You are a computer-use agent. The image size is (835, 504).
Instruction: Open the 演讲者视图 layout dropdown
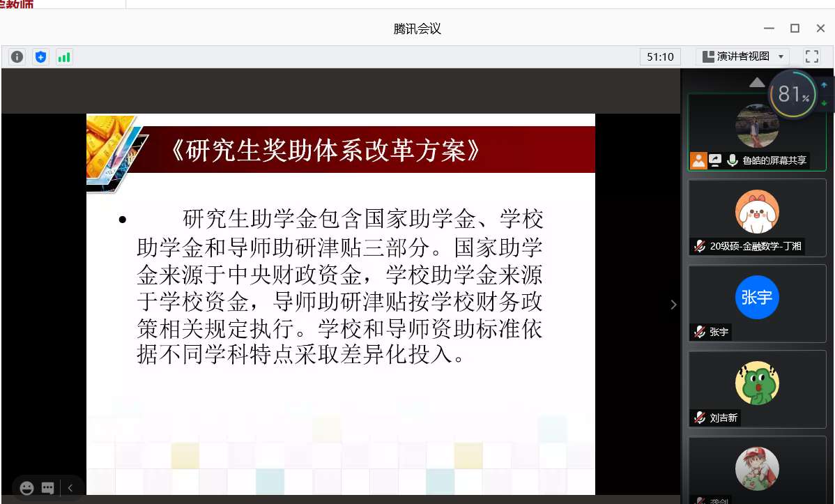tap(743, 56)
